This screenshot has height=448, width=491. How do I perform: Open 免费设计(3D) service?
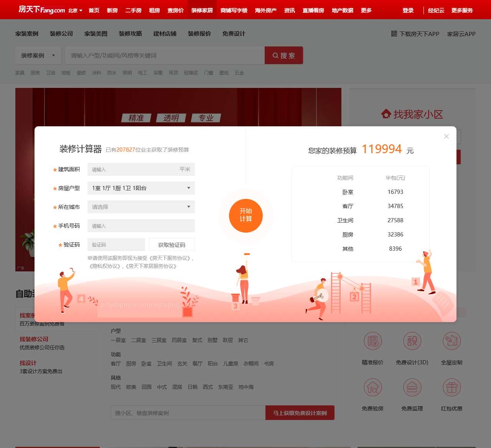412,341
